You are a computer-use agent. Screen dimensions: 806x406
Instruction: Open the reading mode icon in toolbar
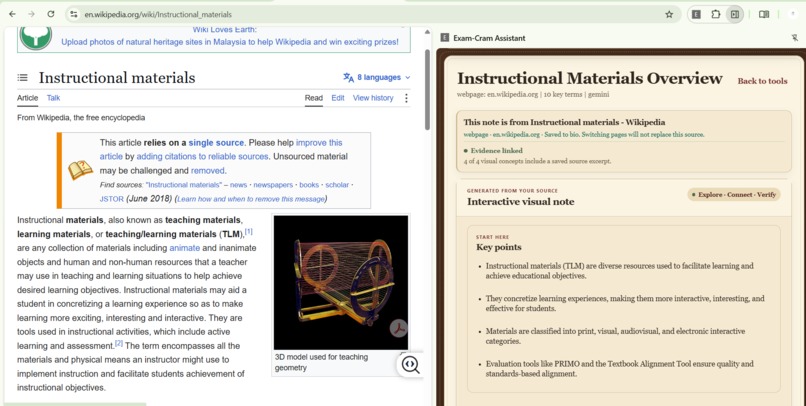pos(764,14)
